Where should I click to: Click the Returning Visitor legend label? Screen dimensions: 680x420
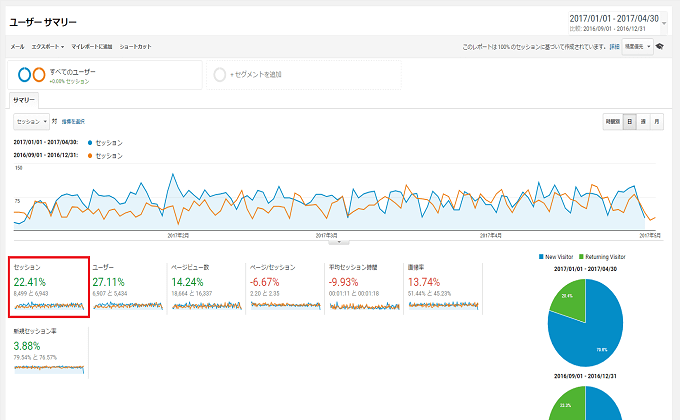(x=605, y=257)
